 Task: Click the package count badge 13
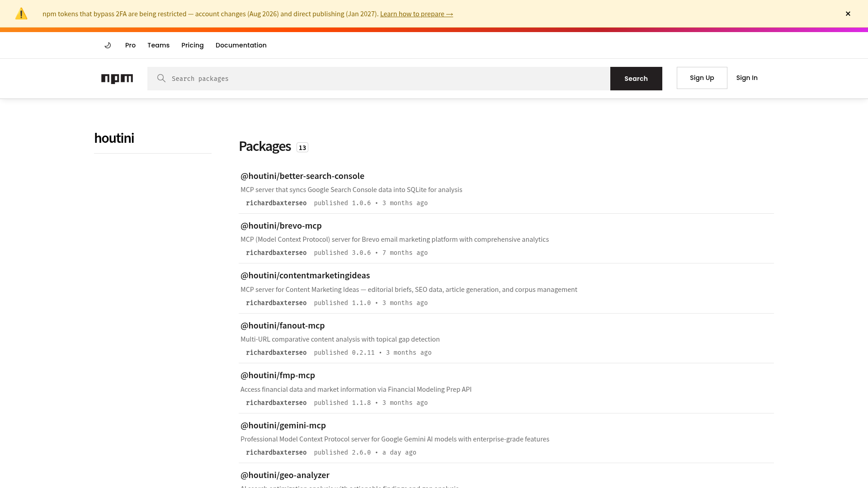[x=302, y=148]
